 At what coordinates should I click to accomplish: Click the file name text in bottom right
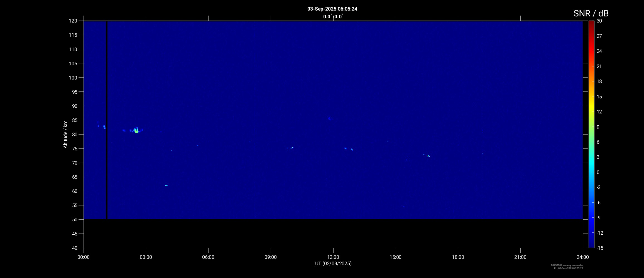click(567, 265)
